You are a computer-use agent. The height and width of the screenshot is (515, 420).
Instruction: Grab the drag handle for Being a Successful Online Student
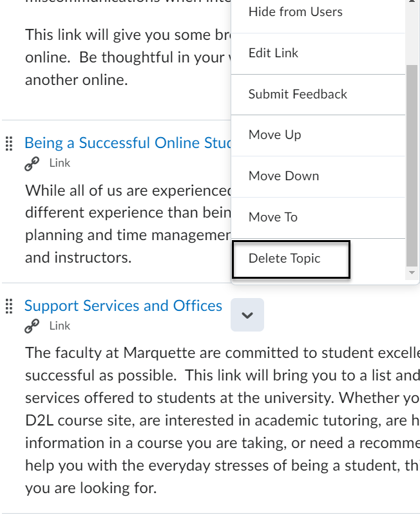coord(9,144)
